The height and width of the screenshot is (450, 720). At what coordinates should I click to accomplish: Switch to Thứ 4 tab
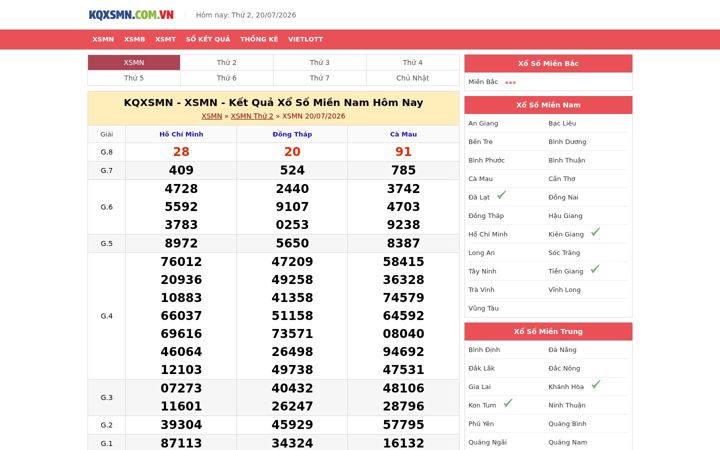pyautogui.click(x=412, y=62)
